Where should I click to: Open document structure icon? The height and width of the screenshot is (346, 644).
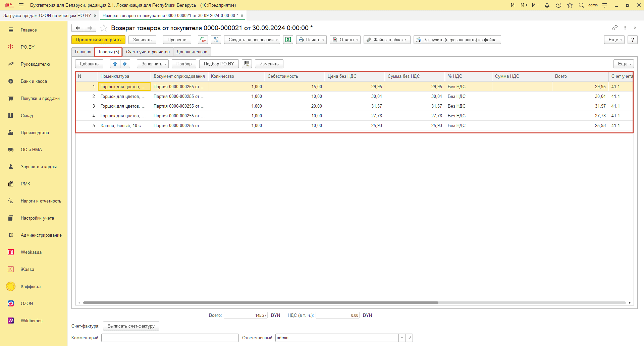click(x=216, y=40)
